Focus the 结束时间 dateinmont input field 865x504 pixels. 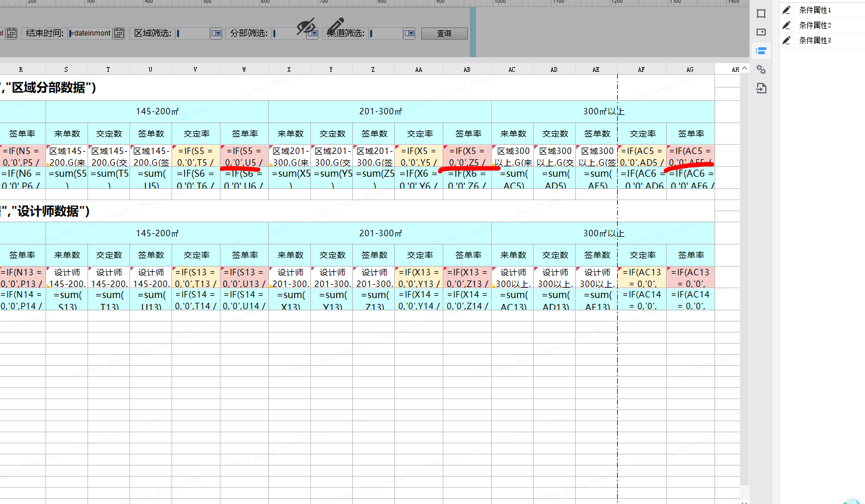(90, 33)
